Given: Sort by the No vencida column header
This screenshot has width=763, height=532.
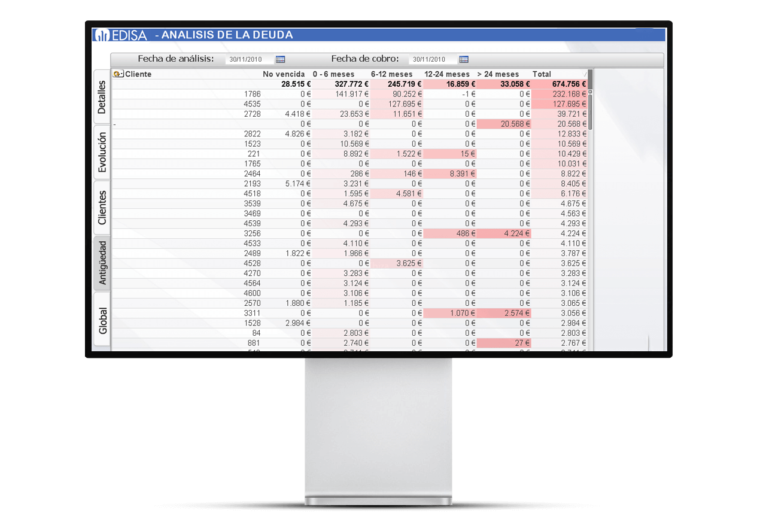Looking at the screenshot, I should pos(284,74).
